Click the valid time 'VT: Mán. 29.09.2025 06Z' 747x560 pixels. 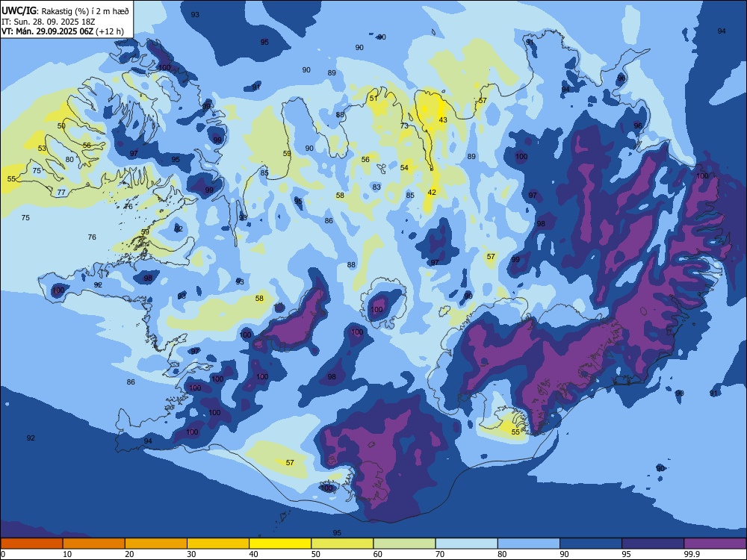[x=48, y=31]
